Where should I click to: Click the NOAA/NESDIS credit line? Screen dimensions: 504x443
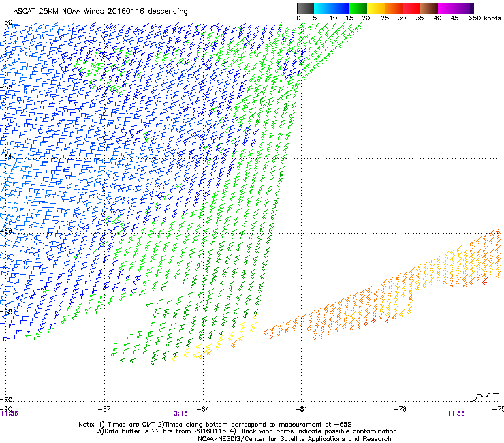coord(294,438)
